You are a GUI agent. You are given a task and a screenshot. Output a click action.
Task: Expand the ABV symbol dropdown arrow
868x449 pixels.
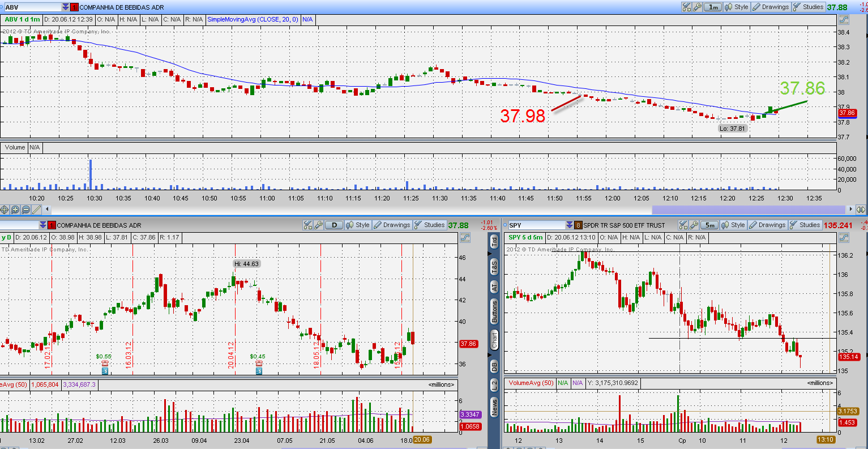[66, 7]
